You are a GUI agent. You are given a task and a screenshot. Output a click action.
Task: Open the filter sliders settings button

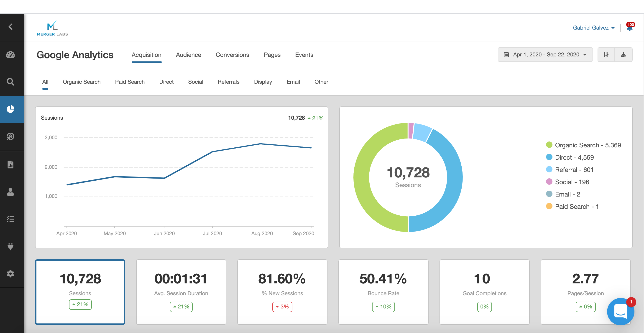[606, 54]
